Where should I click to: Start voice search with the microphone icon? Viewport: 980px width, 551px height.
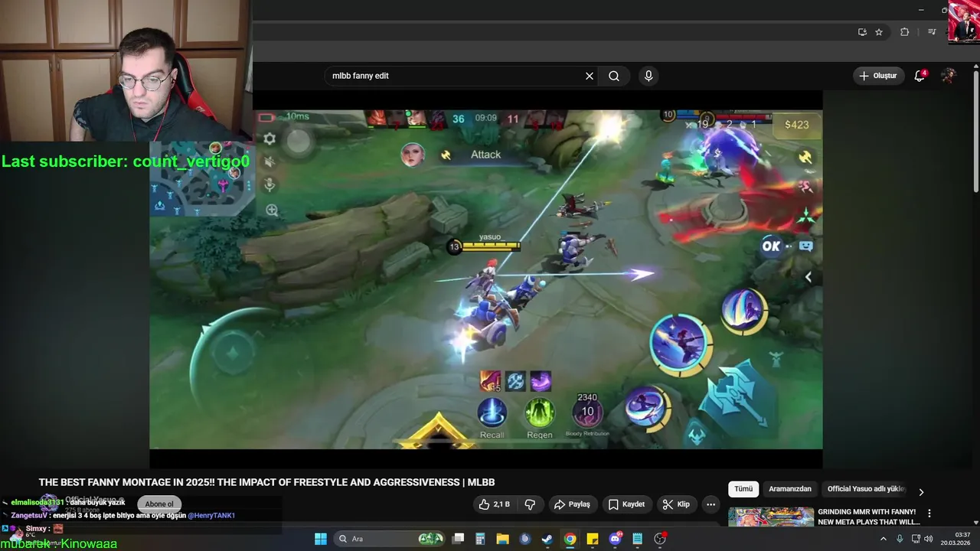tap(648, 76)
